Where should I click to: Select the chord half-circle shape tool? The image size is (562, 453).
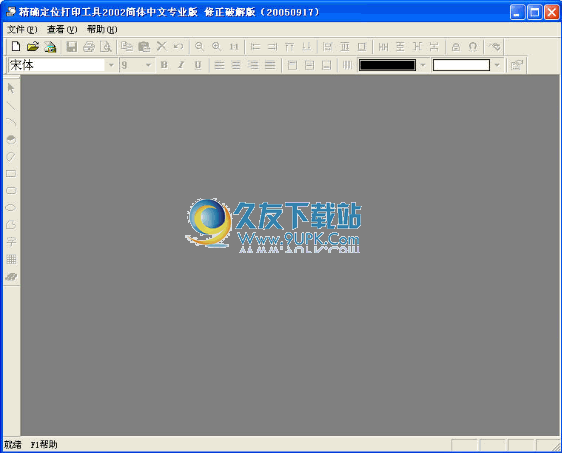pos(11,157)
